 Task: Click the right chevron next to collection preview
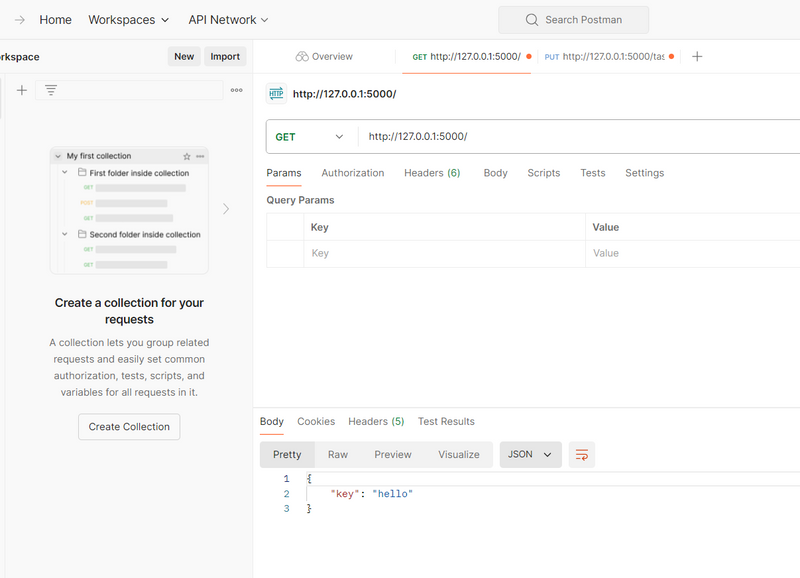[x=226, y=209]
